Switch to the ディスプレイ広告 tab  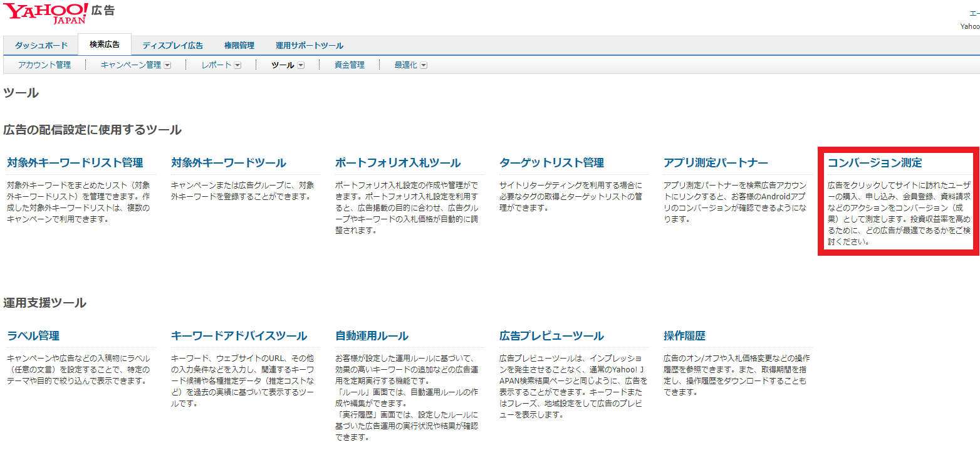click(172, 46)
